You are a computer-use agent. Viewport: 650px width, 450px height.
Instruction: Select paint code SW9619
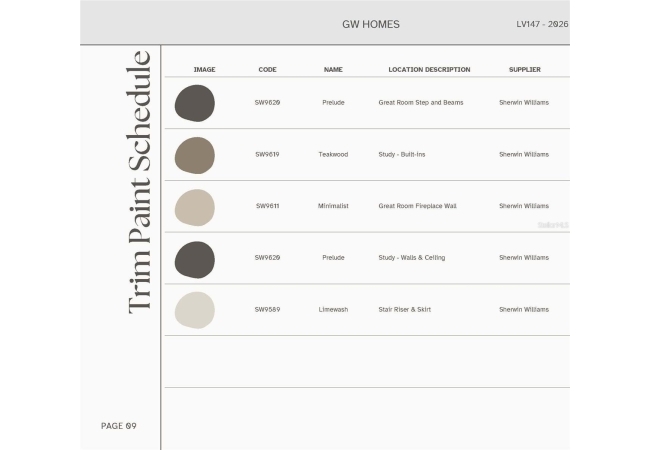pos(267,154)
